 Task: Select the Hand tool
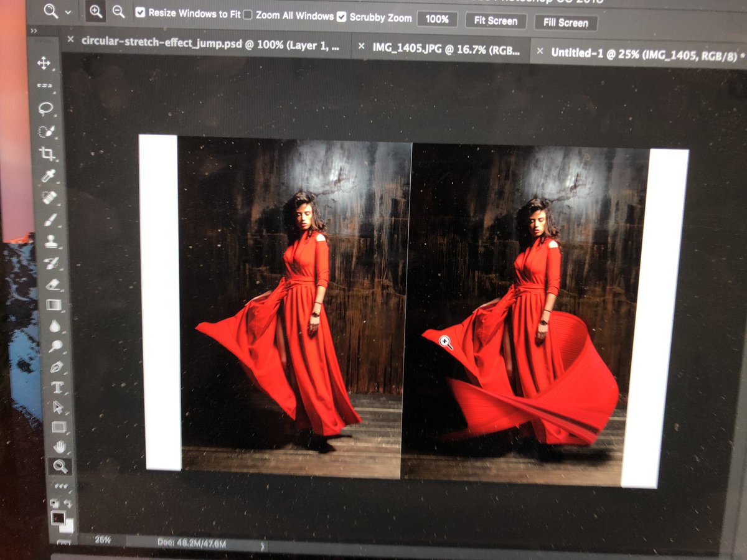click(x=60, y=446)
